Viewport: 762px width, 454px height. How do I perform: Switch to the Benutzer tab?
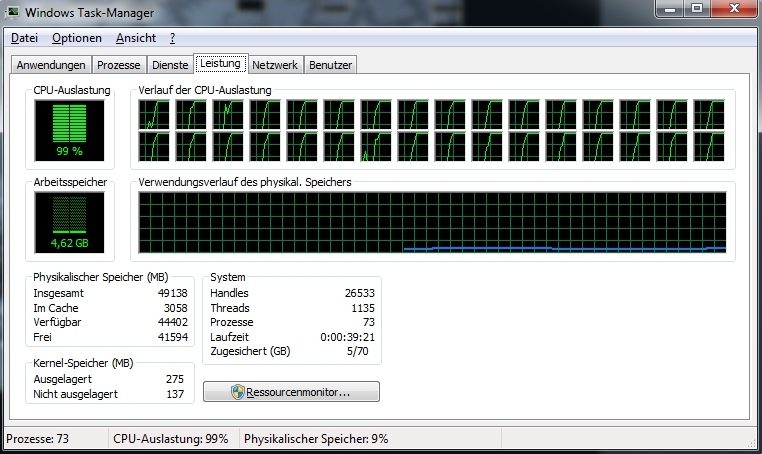pos(330,65)
